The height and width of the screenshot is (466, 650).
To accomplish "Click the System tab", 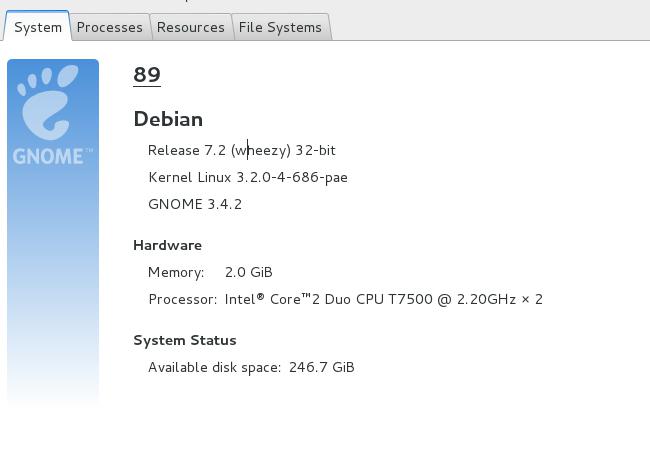I will point(38,27).
